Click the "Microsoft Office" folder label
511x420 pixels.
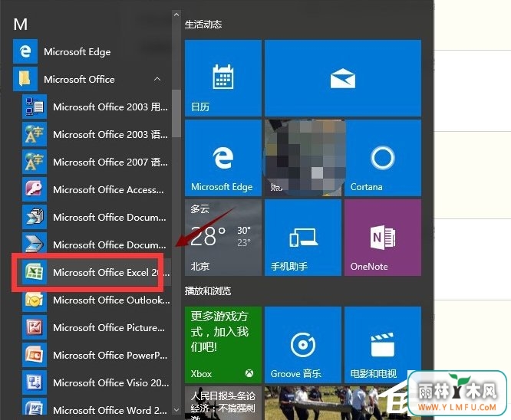pyautogui.click(x=79, y=79)
